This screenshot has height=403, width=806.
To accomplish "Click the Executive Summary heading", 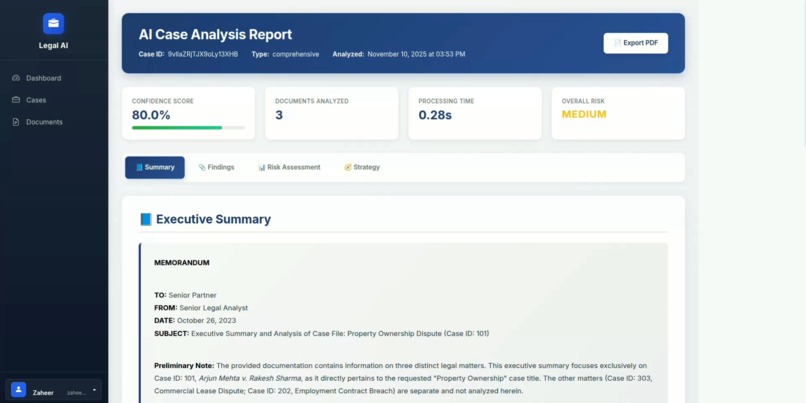I will tap(213, 219).
